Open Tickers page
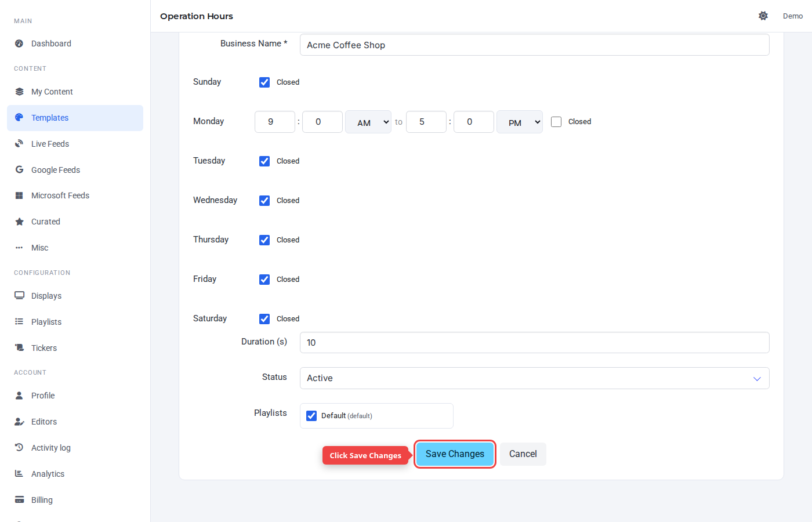The width and height of the screenshot is (812, 522). pos(75,348)
